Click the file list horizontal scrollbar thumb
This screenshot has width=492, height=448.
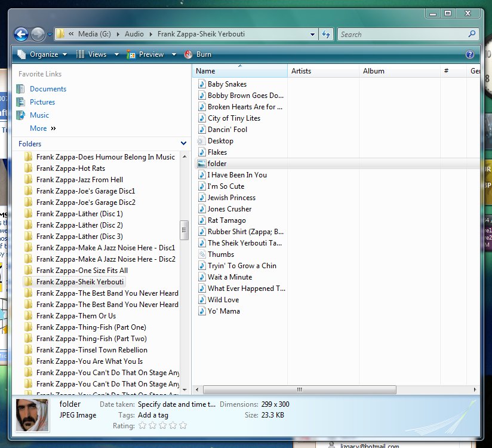click(x=300, y=389)
